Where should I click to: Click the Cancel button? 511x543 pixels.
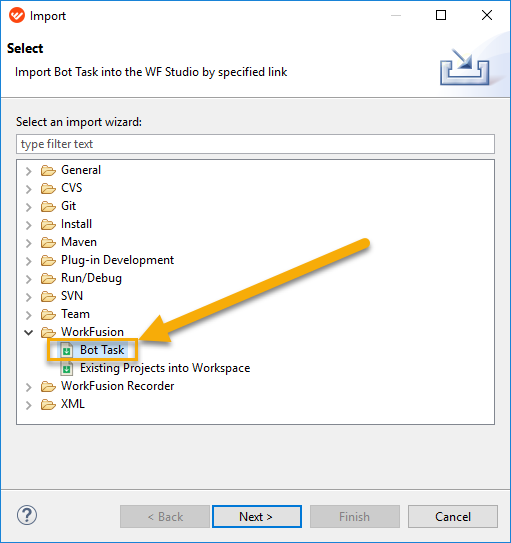(x=453, y=516)
